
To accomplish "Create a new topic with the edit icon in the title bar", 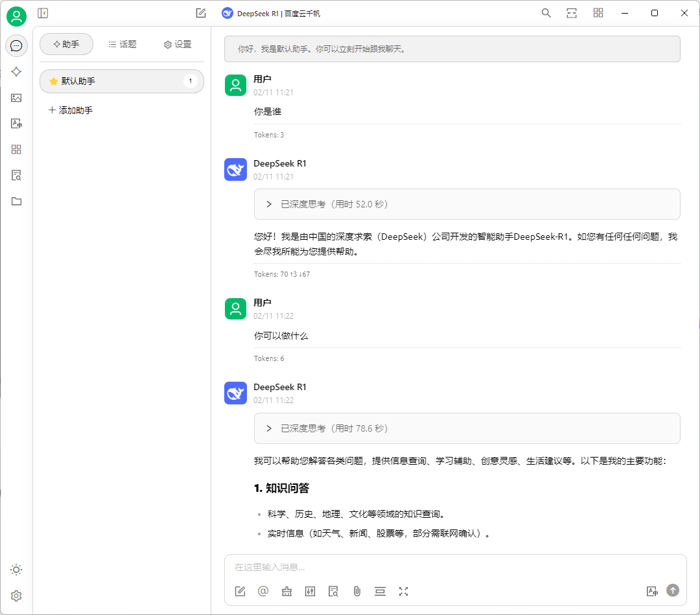I will (x=201, y=14).
